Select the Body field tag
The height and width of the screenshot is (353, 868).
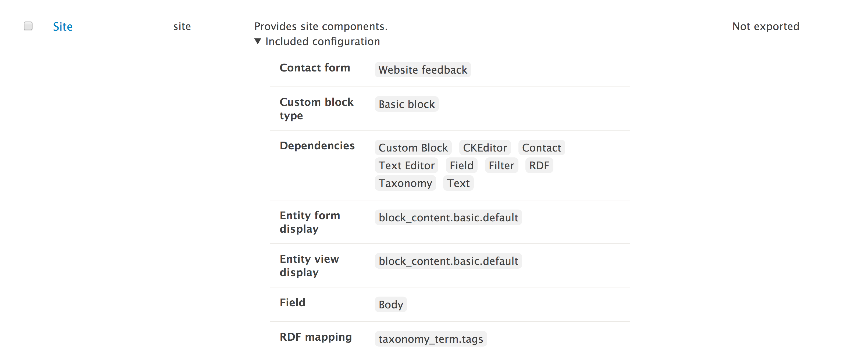click(x=390, y=305)
